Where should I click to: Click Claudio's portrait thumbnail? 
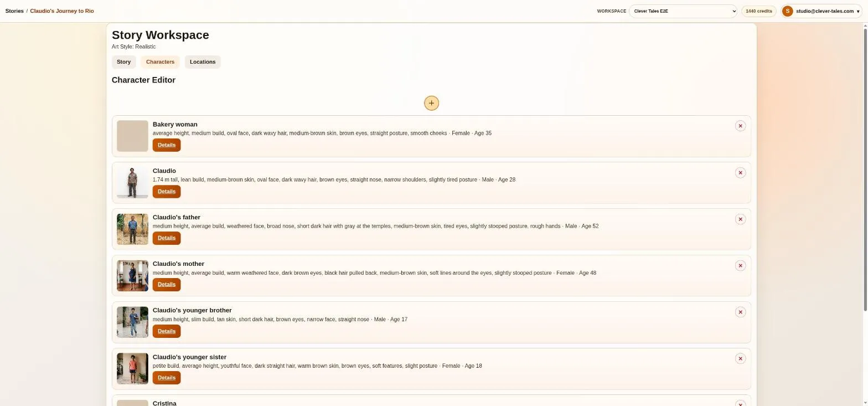[x=132, y=183]
